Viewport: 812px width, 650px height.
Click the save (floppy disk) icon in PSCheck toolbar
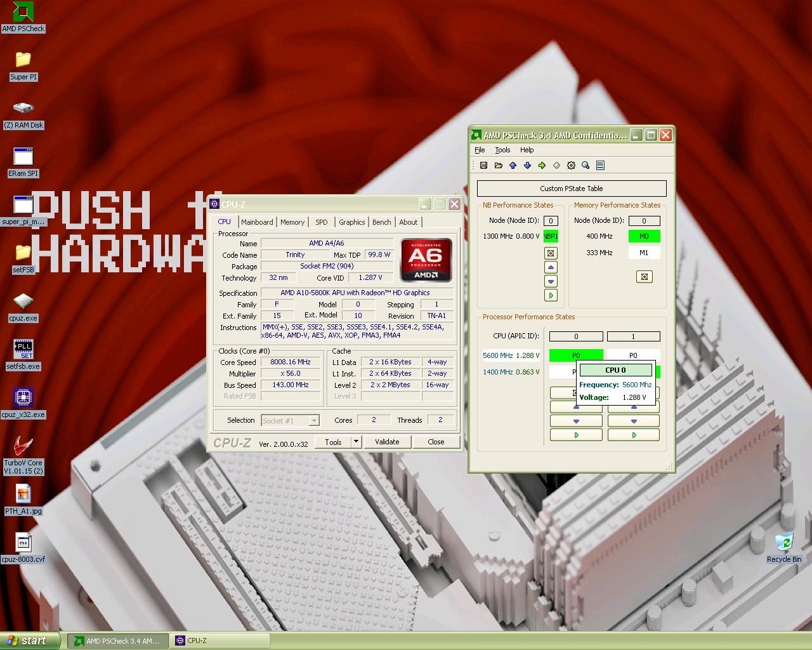click(x=483, y=166)
